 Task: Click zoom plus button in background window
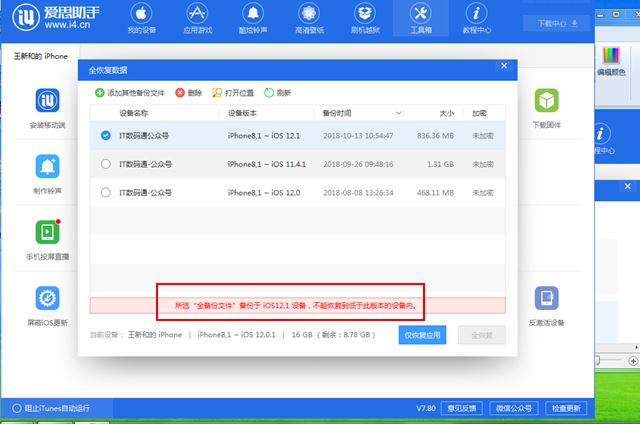click(633, 361)
